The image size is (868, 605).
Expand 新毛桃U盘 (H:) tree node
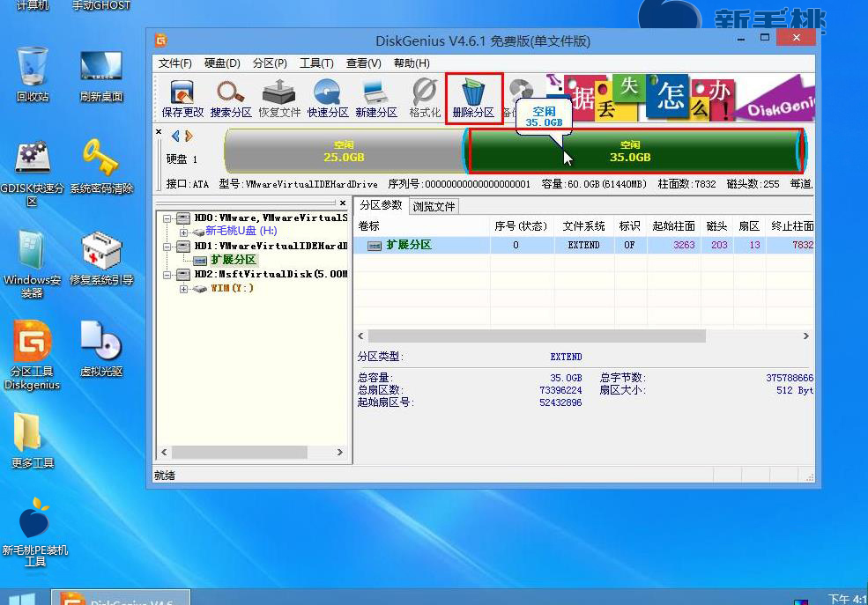(x=183, y=232)
